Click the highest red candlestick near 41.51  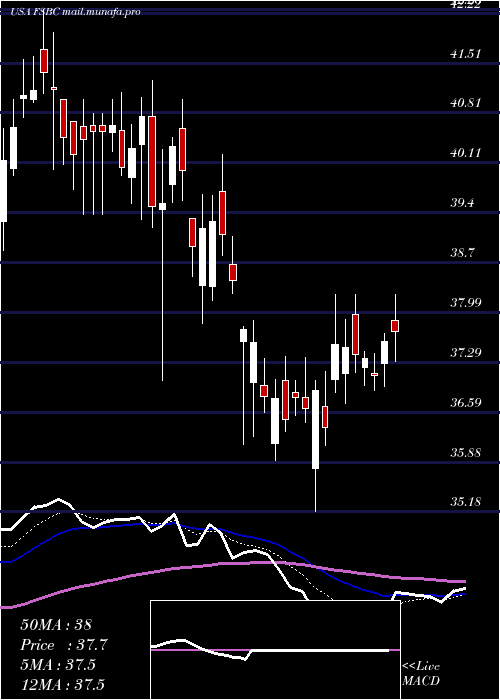coord(44,61)
